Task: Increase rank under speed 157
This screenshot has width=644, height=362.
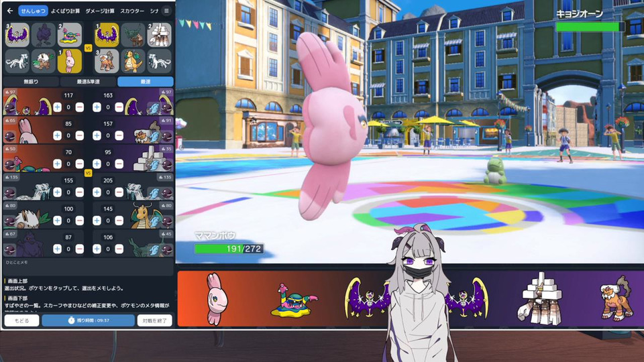Action: [97, 135]
